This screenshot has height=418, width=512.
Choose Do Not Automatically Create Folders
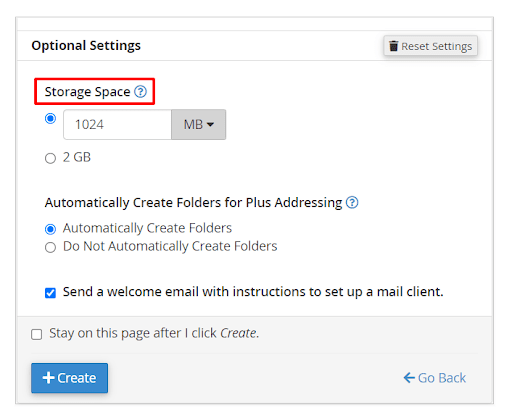click(50, 247)
